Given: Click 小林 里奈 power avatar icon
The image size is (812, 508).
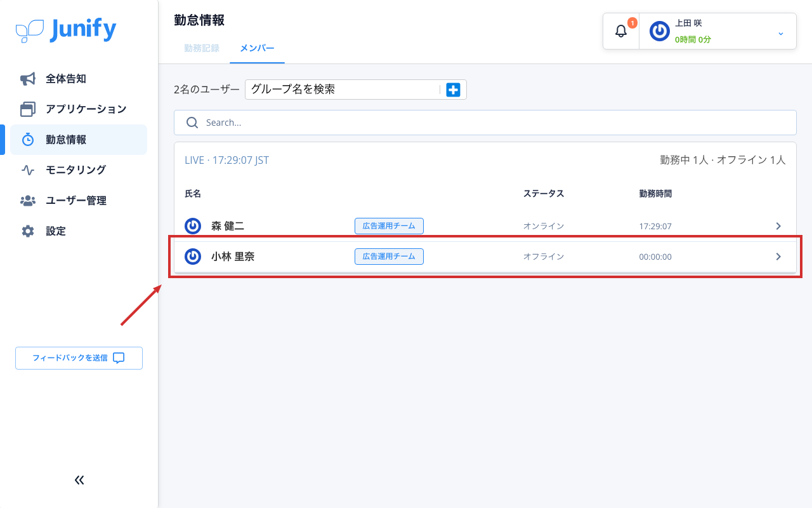Looking at the screenshot, I should (x=193, y=257).
